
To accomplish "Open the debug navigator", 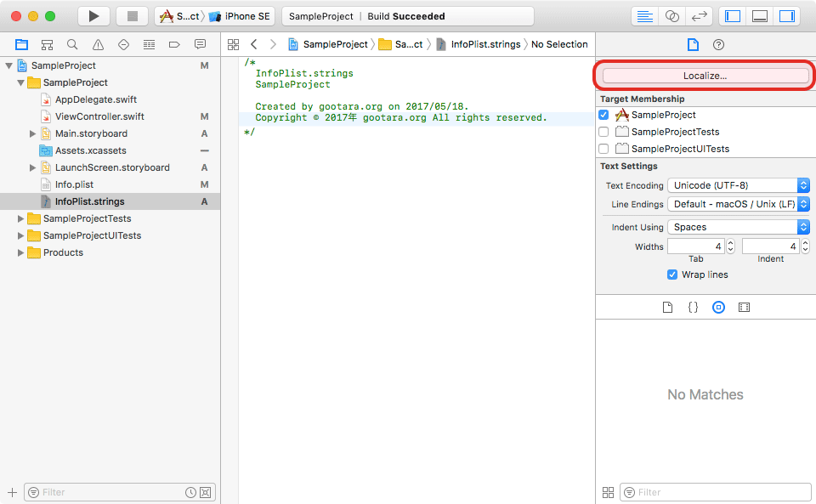I will pos(149,45).
